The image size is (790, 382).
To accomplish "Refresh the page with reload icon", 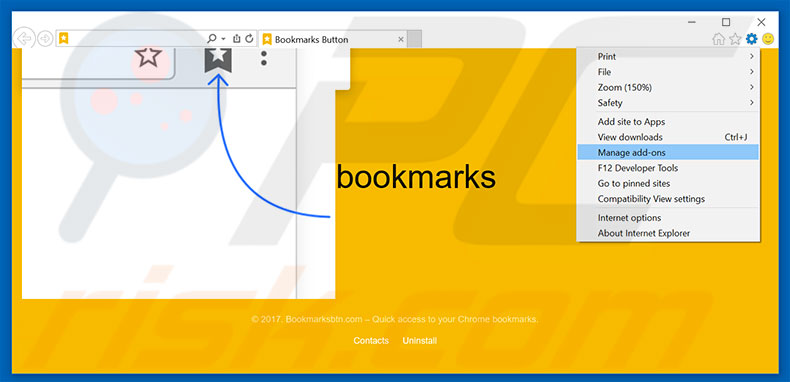I will click(249, 38).
